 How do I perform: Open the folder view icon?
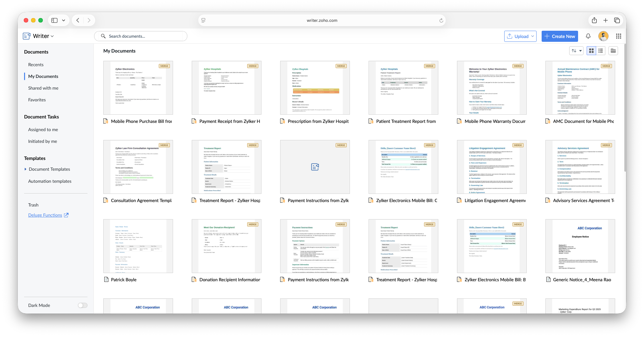coord(613,51)
